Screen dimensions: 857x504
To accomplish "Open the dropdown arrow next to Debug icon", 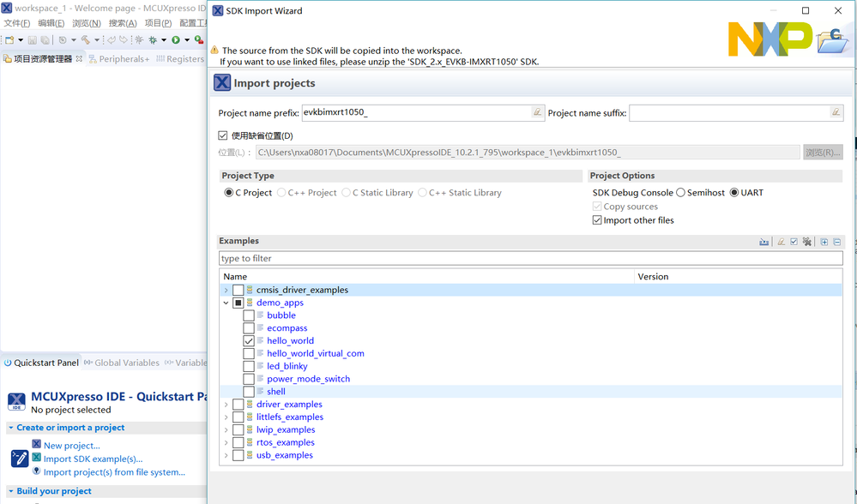I will 163,40.
